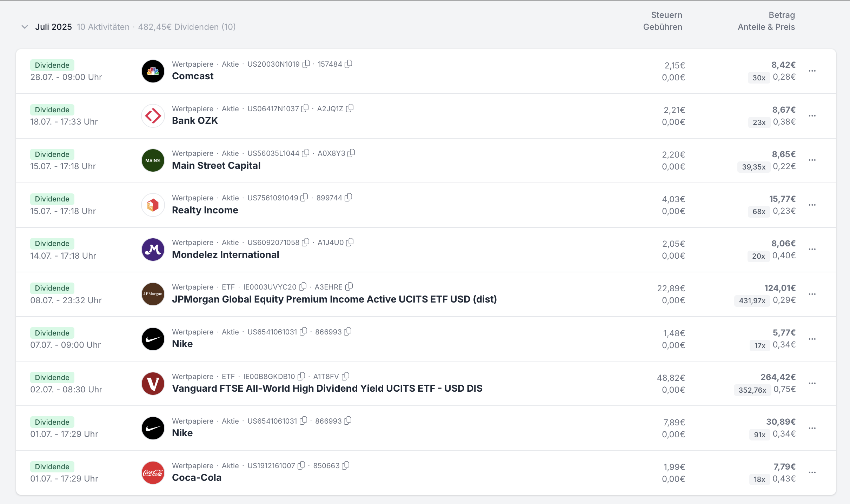Open the Bank OZK security name
Screen dimensions: 850x504
pyautogui.click(x=195, y=121)
